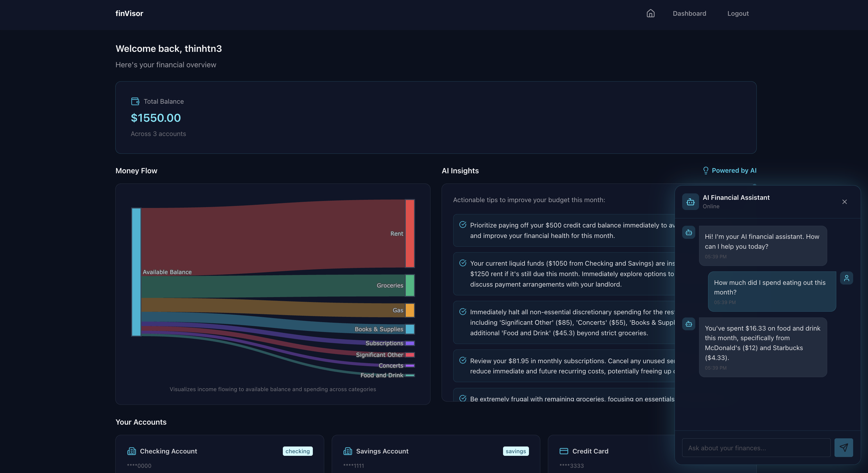Open the Dashboard nav link
The width and height of the screenshot is (868, 473).
[x=689, y=13]
